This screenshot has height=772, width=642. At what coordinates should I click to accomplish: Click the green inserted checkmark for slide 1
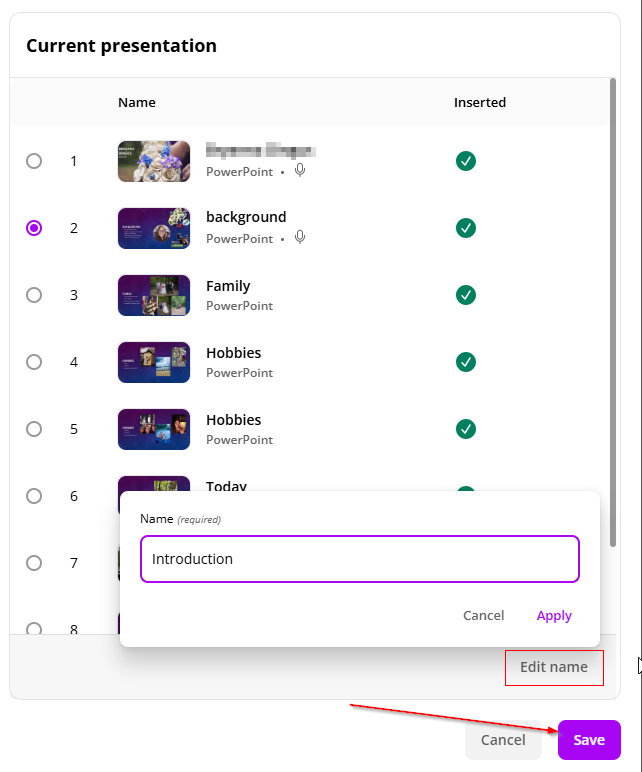466,161
